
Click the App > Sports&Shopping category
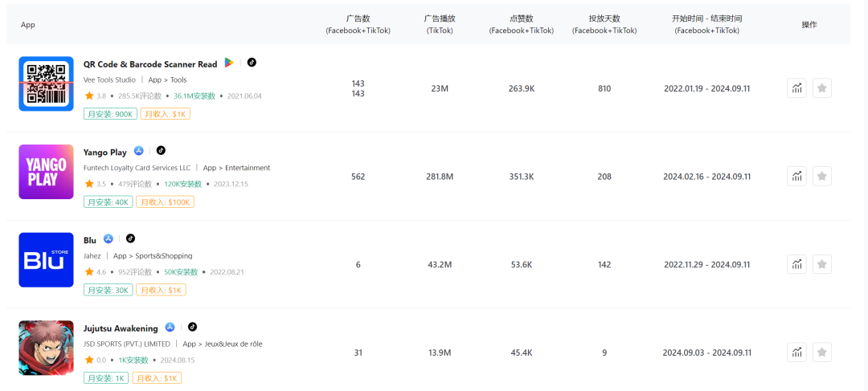[153, 256]
